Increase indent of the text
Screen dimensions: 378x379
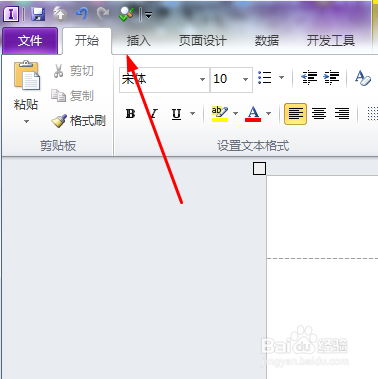point(331,78)
